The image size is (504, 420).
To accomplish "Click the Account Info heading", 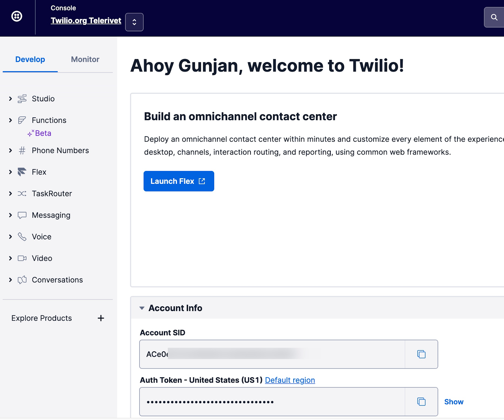I will [x=175, y=308].
